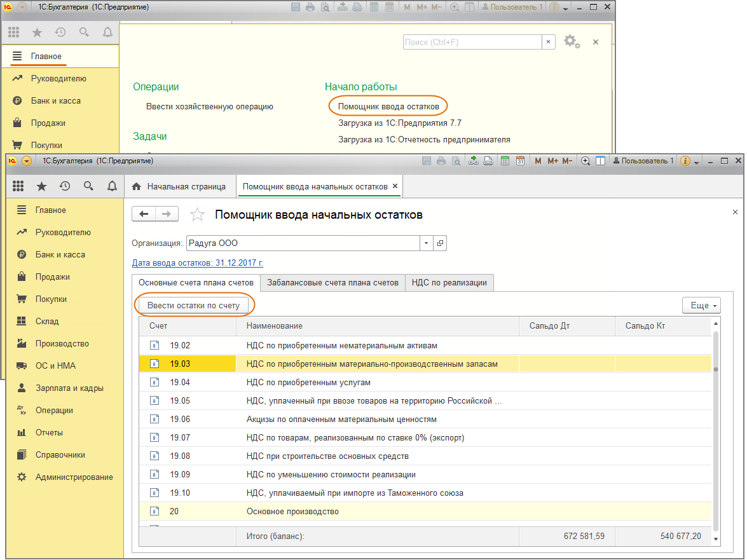Select НДС по реализации tab
Image resolution: width=747 pixels, height=560 pixels.
click(449, 283)
